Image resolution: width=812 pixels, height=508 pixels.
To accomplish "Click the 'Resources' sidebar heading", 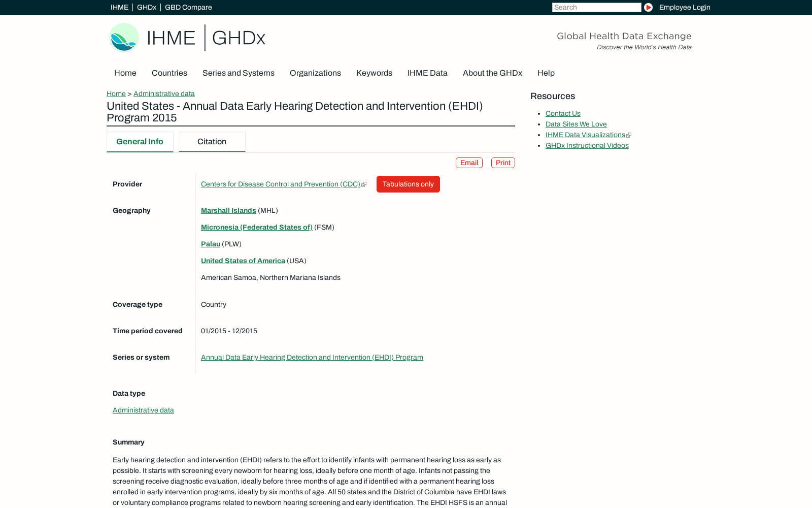I will (553, 97).
